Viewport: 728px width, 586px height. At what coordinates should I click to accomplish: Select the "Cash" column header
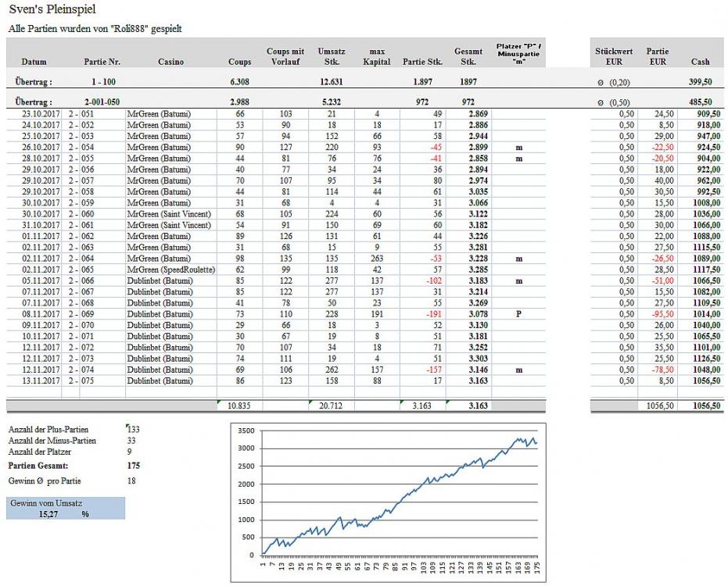click(700, 62)
